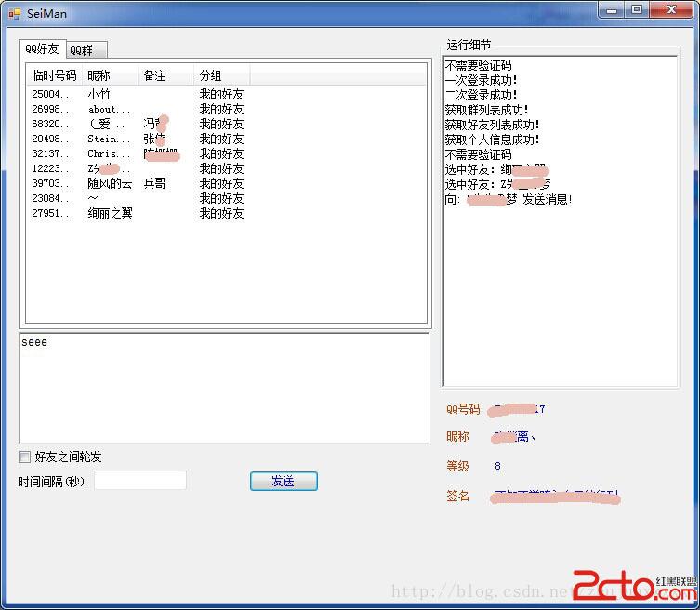
Task: Click the log line ending 发送消息!
Action: click(508, 199)
